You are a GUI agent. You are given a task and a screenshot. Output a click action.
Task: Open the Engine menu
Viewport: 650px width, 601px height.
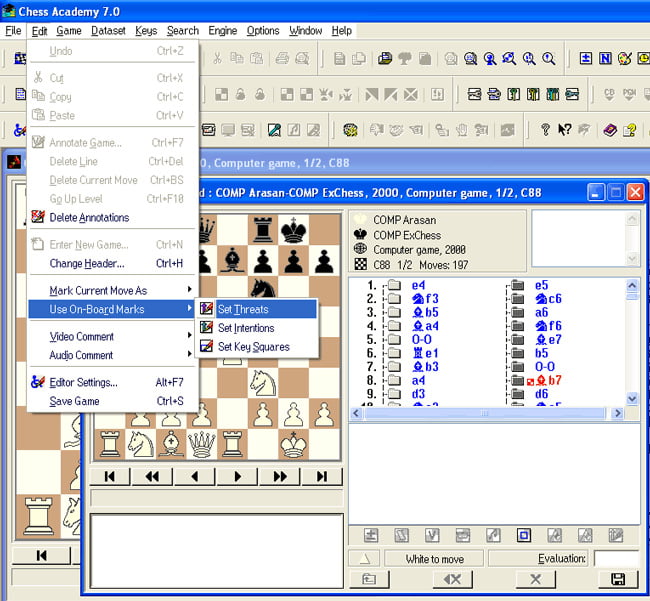[x=222, y=31]
